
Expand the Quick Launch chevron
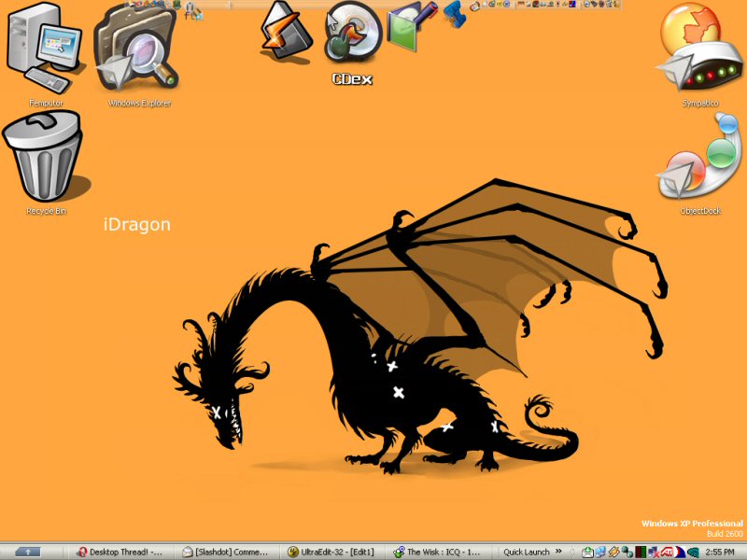560,552
